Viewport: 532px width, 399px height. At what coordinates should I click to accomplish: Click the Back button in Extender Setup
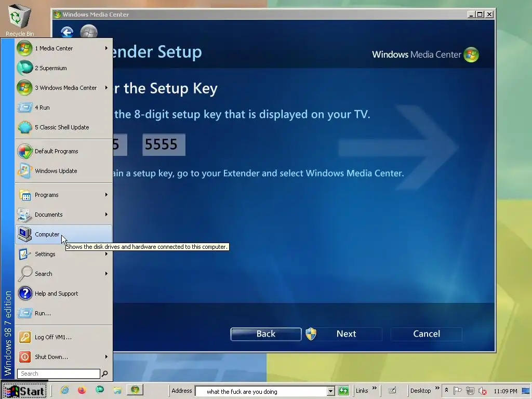[x=265, y=334]
